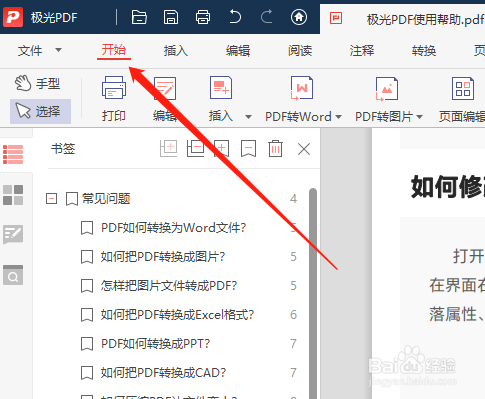Activate the 选择 select tool

40,111
